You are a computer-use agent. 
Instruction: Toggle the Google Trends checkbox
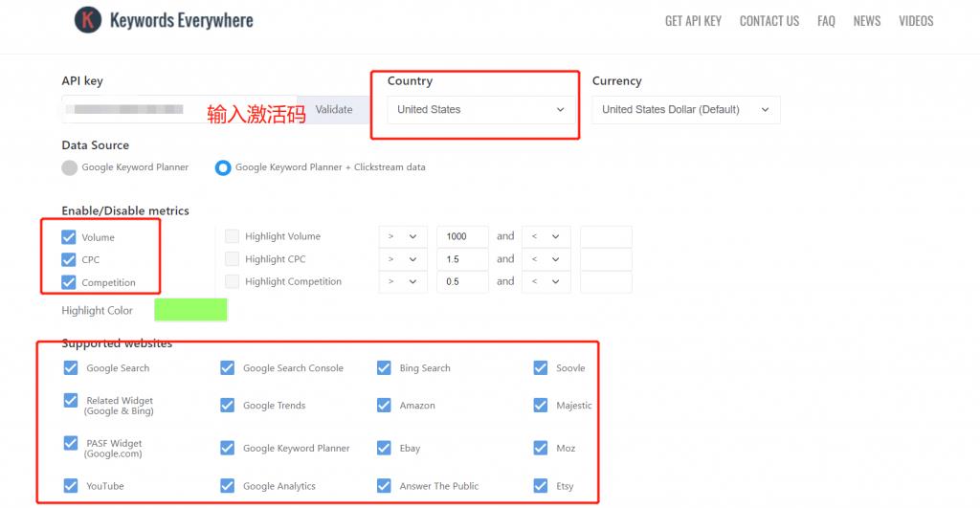(x=228, y=406)
